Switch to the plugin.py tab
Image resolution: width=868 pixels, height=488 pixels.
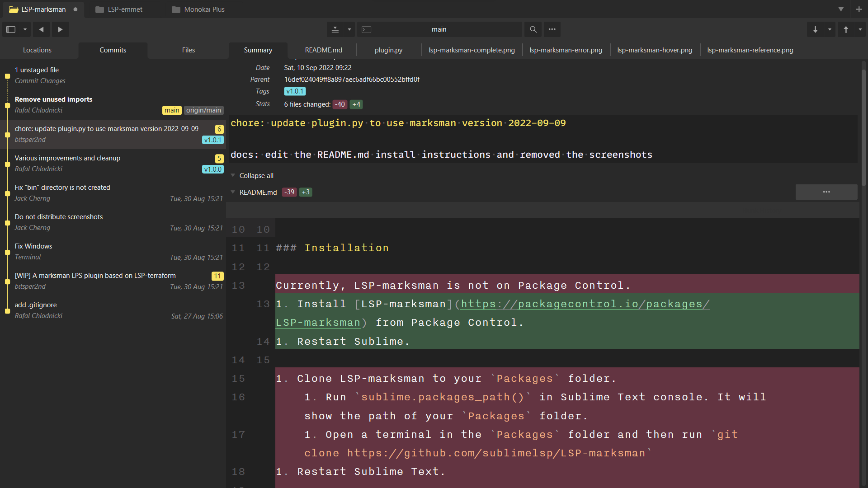tap(388, 49)
